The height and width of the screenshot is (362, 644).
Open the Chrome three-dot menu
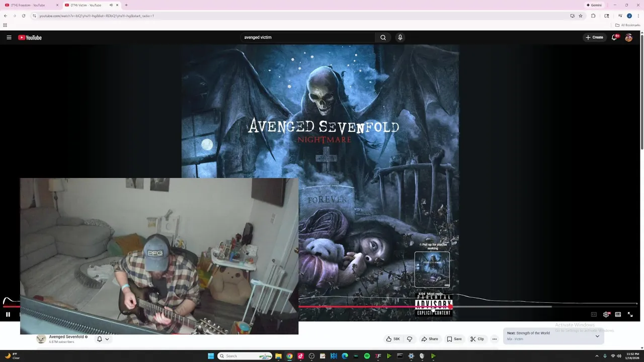(x=638, y=16)
